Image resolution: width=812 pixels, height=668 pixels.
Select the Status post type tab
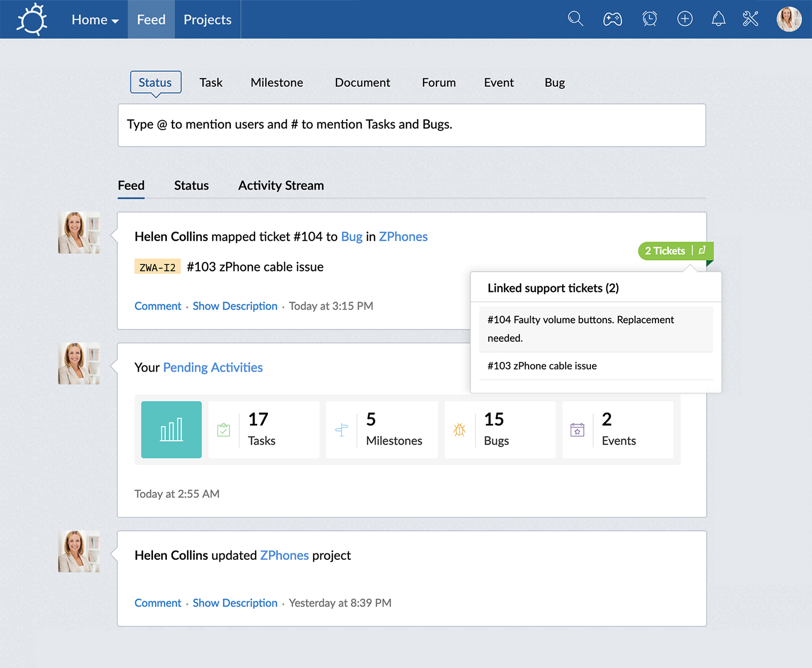coord(156,82)
